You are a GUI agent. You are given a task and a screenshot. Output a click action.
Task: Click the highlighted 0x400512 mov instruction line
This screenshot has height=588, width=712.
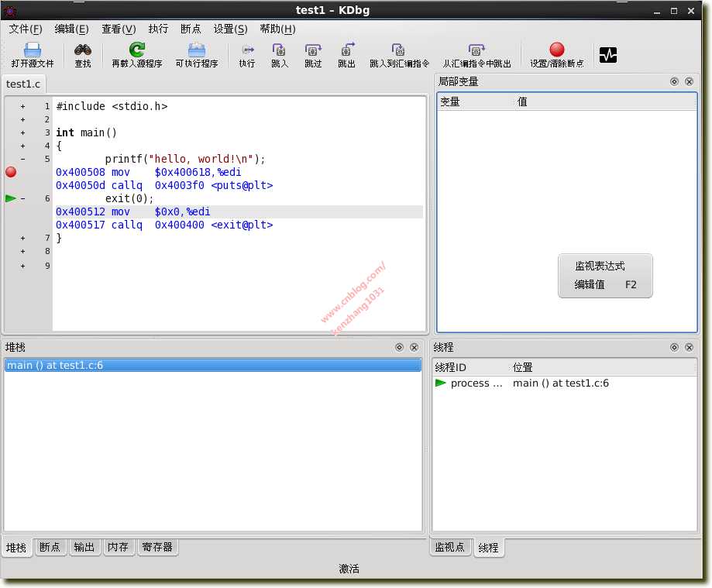coord(239,211)
